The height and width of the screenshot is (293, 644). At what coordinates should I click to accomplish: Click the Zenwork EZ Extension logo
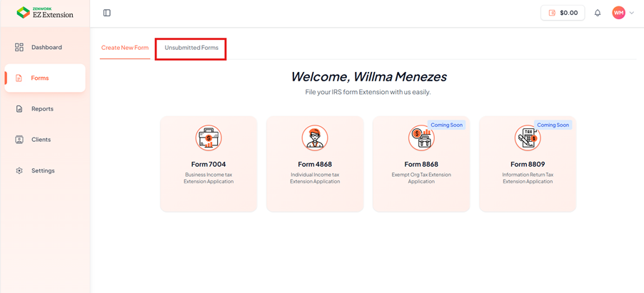[44, 13]
